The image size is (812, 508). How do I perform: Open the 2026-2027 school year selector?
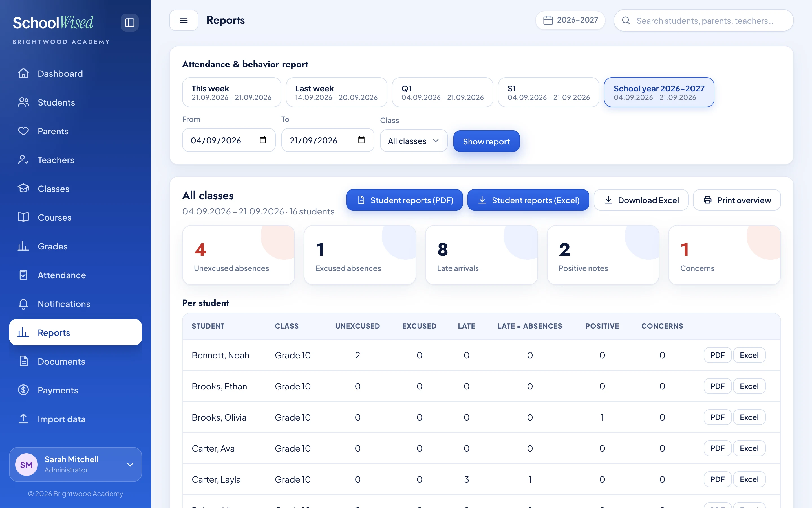570,20
